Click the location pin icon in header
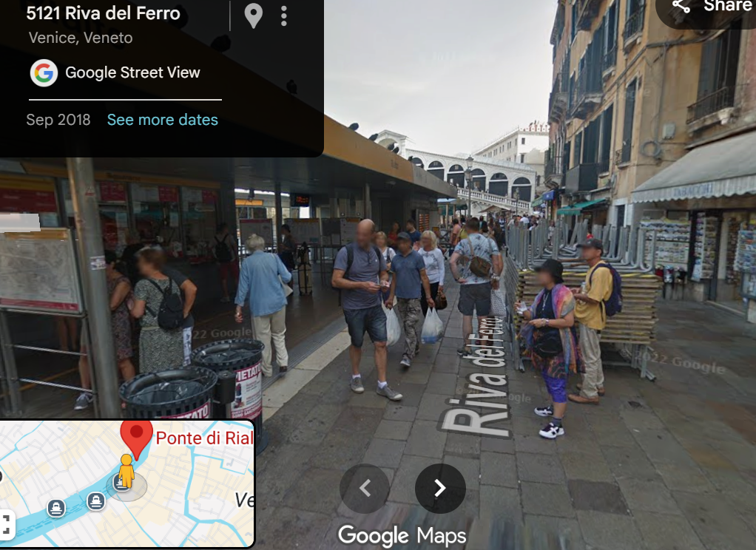Screen dimensions: 756x550 click(x=253, y=16)
